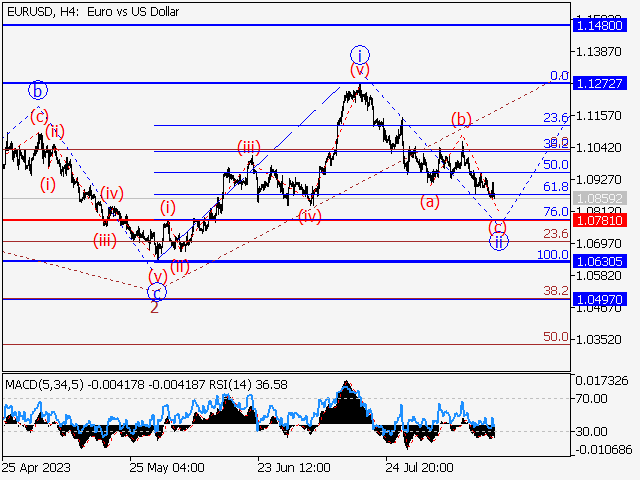Click the 30.00 RSI level value
Screen dimensions: 640x480
click(592, 432)
